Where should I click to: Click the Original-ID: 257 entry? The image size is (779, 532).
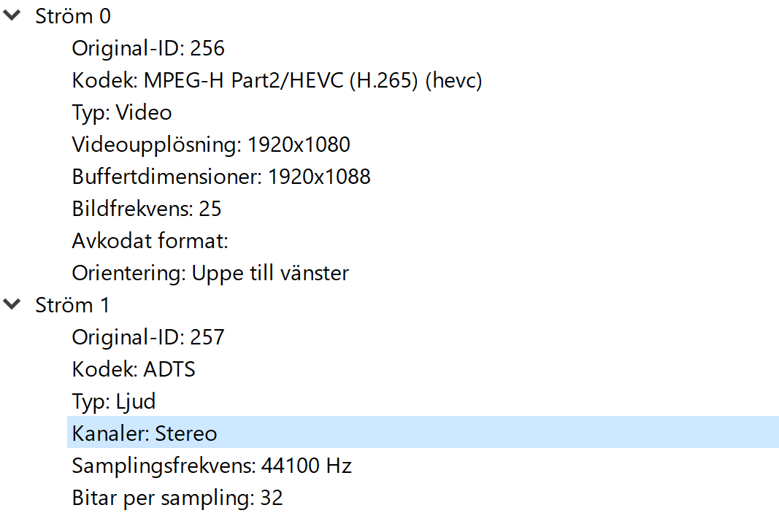click(x=148, y=336)
